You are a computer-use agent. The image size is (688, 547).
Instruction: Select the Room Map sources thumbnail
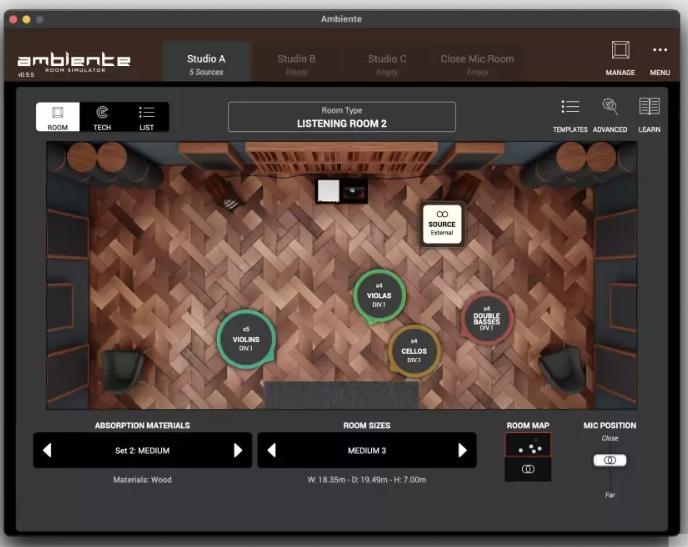pos(528,445)
